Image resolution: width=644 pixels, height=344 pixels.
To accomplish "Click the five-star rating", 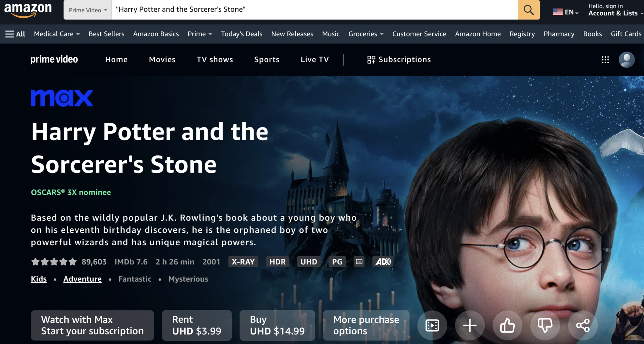I will (x=54, y=262).
